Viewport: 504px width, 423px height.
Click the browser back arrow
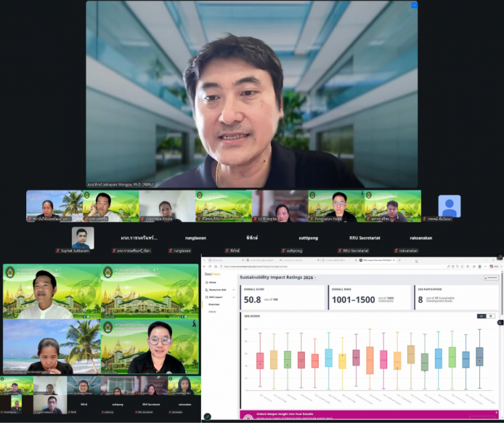[204, 266]
